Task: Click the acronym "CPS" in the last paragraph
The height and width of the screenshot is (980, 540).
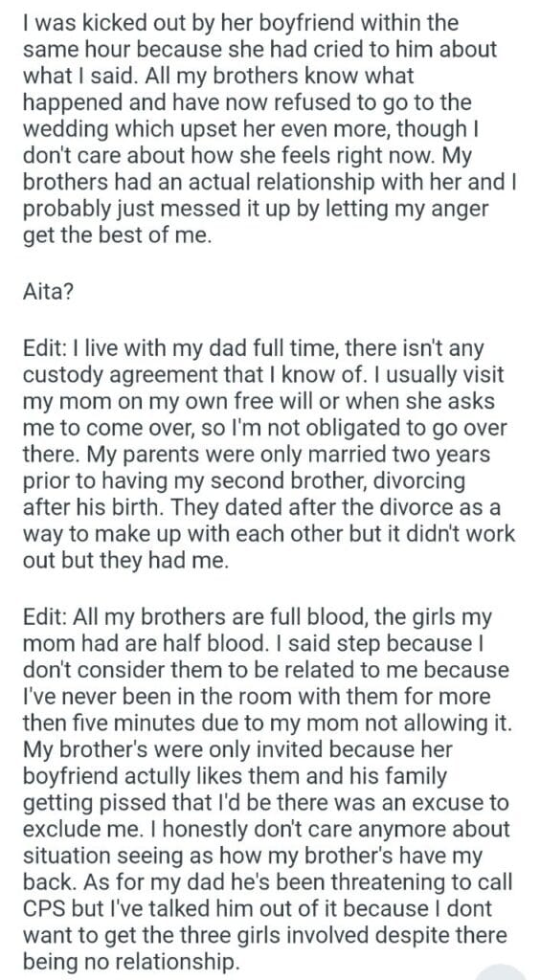Action: pyautogui.click(x=44, y=909)
